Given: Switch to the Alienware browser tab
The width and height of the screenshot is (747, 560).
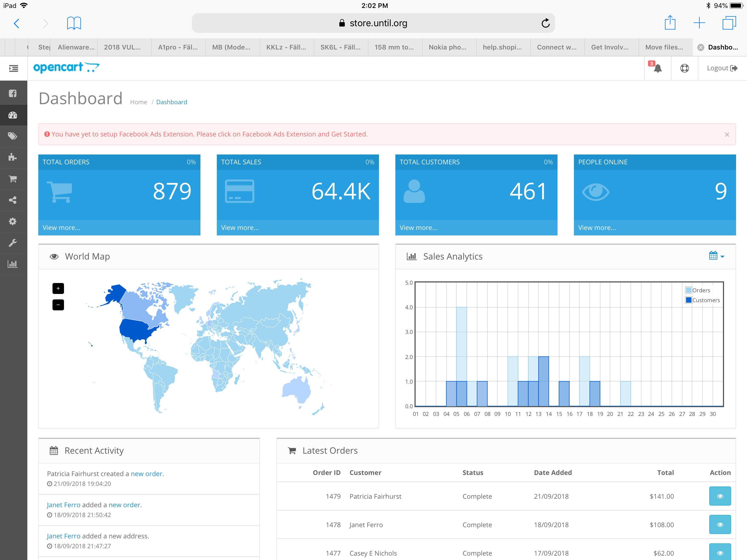Looking at the screenshot, I should pyautogui.click(x=76, y=47).
